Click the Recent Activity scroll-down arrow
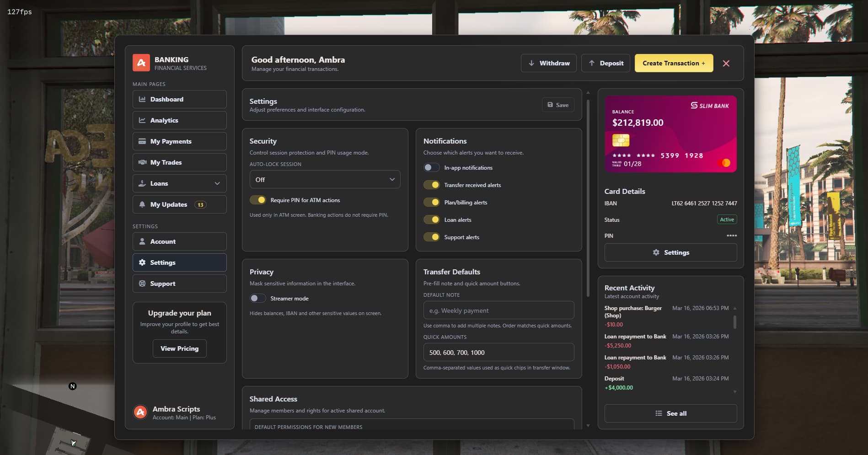This screenshot has width=868, height=455. [x=735, y=392]
